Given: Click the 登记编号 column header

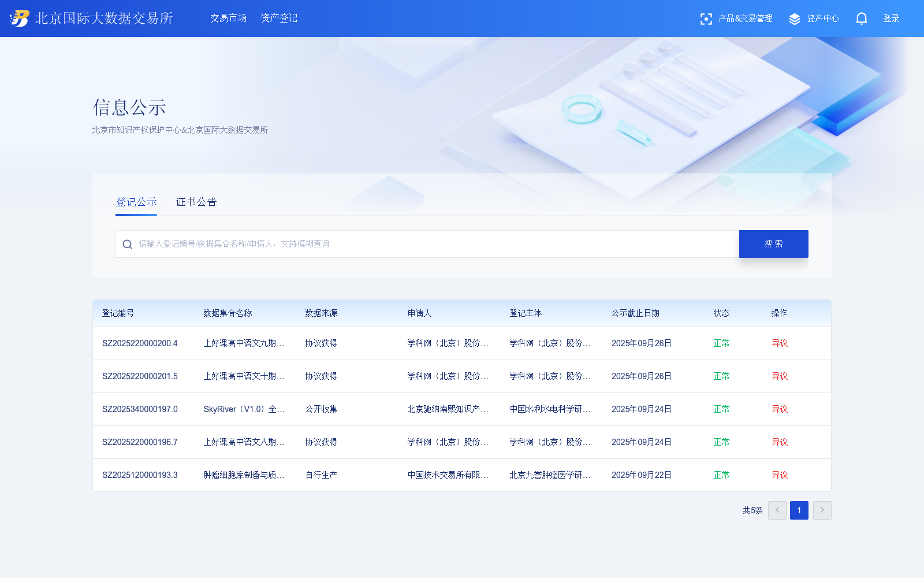Looking at the screenshot, I should (118, 313).
